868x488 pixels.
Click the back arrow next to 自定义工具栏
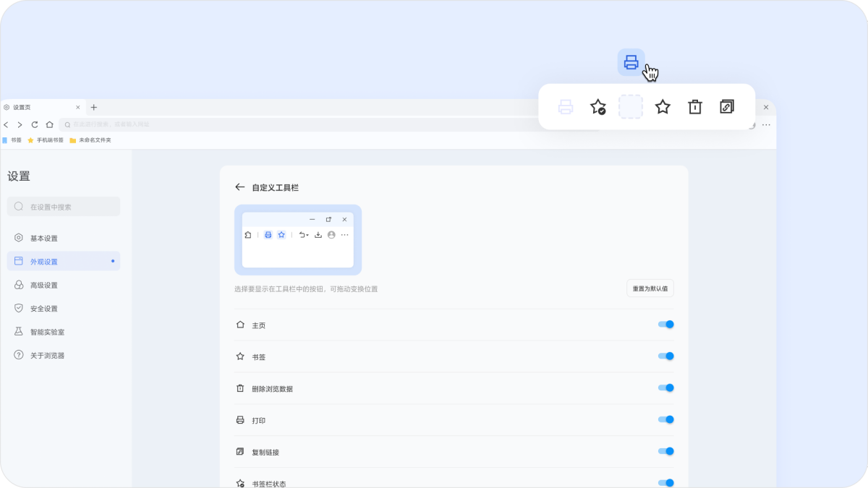(239, 187)
